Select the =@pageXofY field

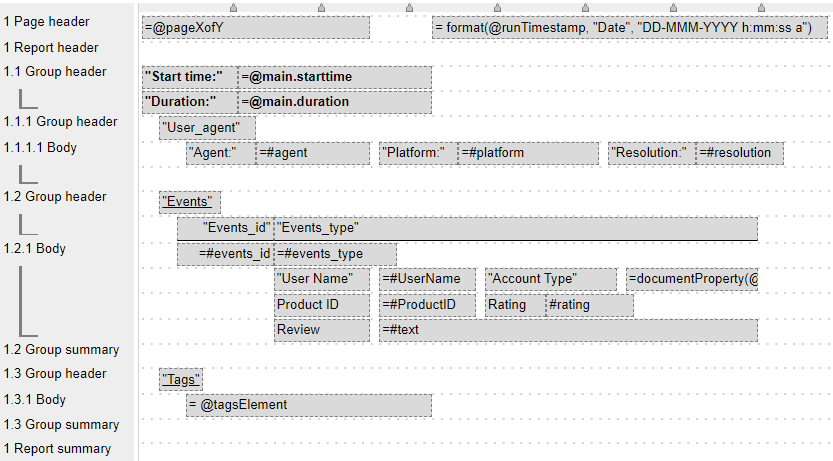tap(256, 28)
